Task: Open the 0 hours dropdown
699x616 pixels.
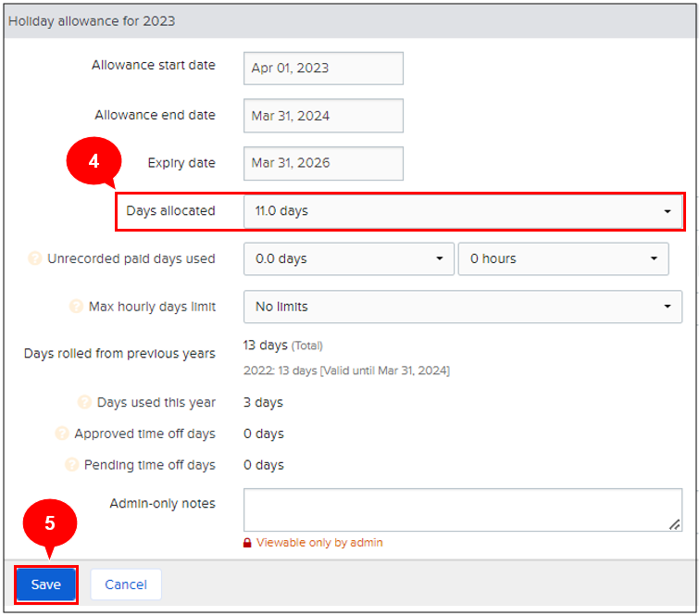Action: tap(563, 259)
